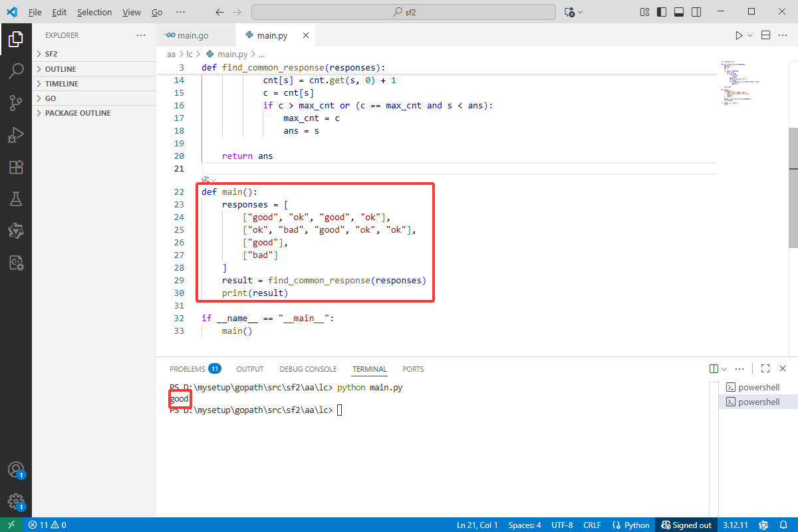Open the Accounts menu icon
Screen dimensions: 798x532
pos(16,470)
